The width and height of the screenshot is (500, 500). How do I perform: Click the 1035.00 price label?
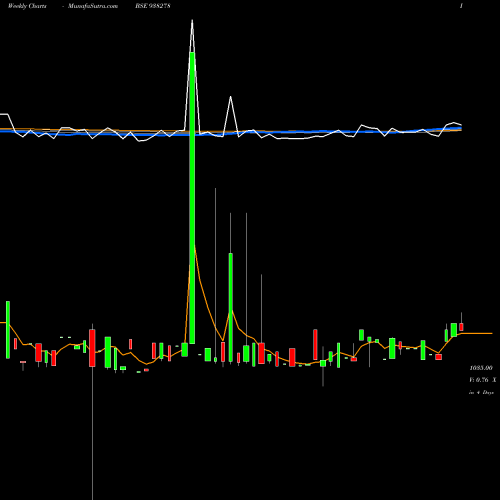481,368
